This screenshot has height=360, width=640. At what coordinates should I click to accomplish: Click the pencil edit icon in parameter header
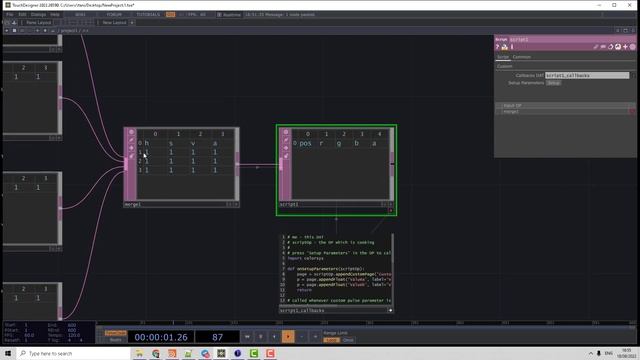(x=596, y=47)
